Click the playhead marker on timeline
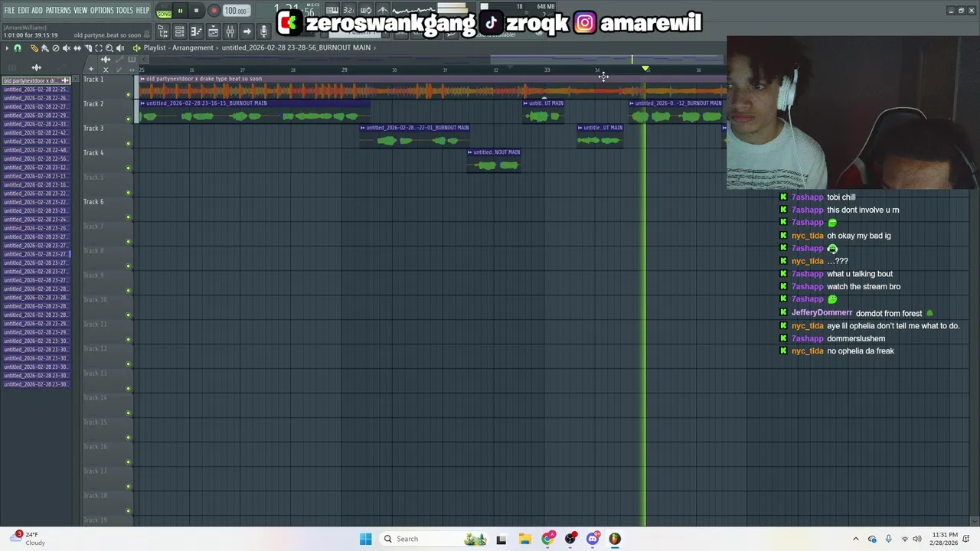980x551 pixels. (645, 70)
